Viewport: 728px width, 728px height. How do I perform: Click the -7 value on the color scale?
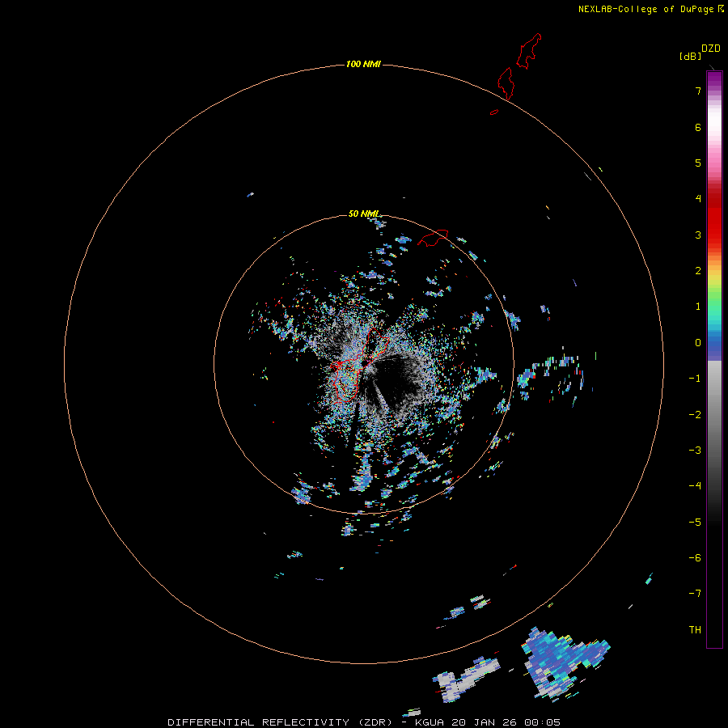pos(695,594)
